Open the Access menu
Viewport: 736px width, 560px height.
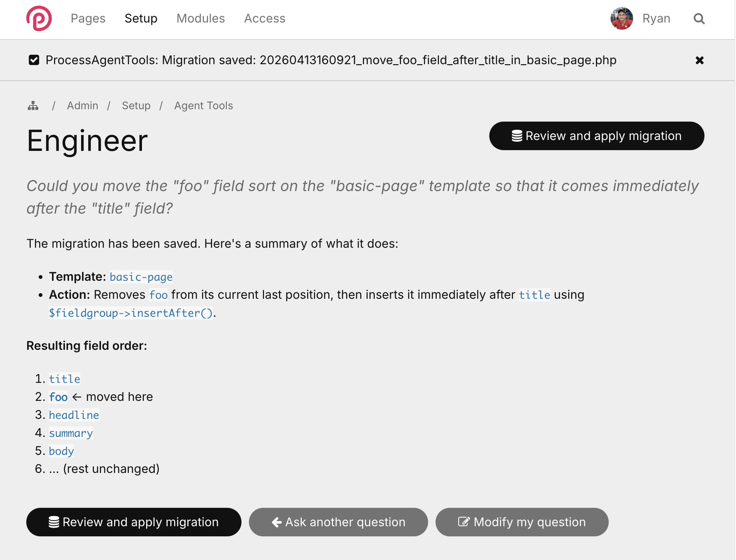(264, 18)
